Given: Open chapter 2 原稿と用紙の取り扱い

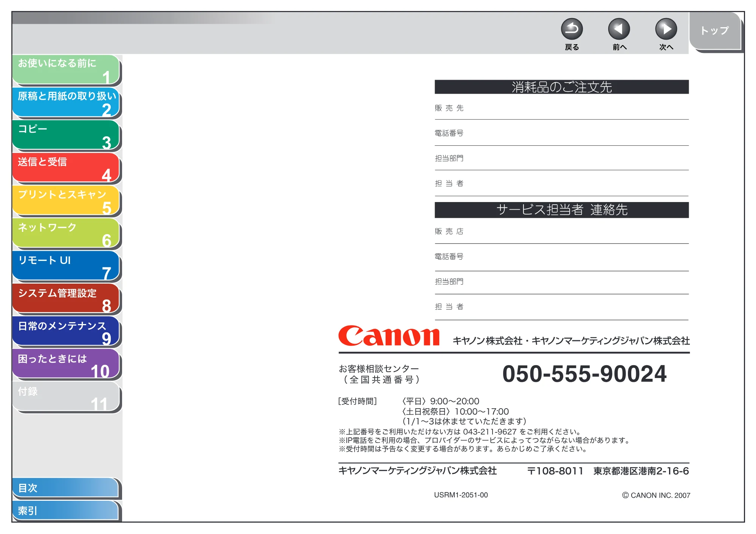Looking at the screenshot, I should [66, 102].
